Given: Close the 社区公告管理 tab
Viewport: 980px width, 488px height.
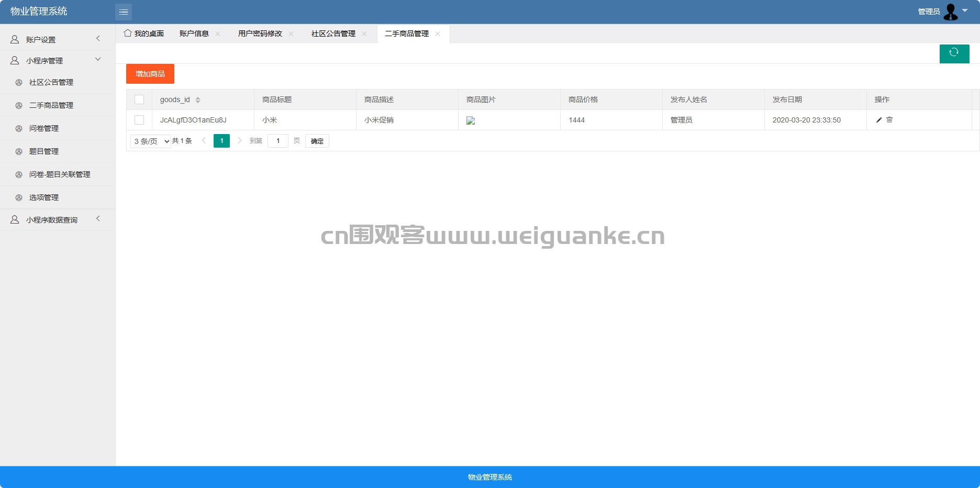Looking at the screenshot, I should 364,34.
